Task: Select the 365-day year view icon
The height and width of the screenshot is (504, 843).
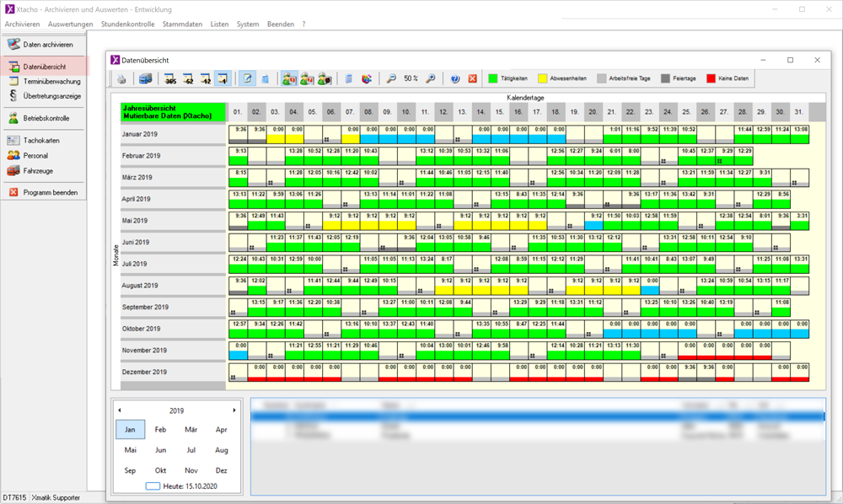Action: (169, 78)
